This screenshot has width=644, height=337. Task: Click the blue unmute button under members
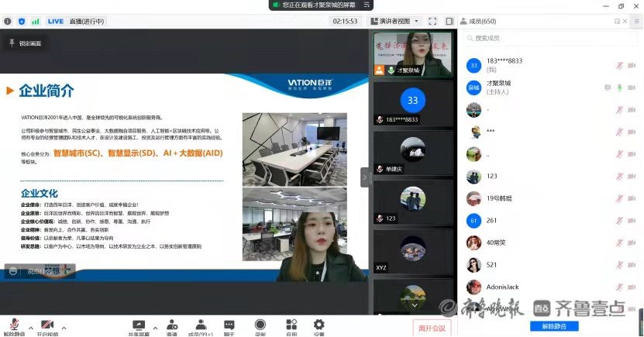click(x=553, y=326)
